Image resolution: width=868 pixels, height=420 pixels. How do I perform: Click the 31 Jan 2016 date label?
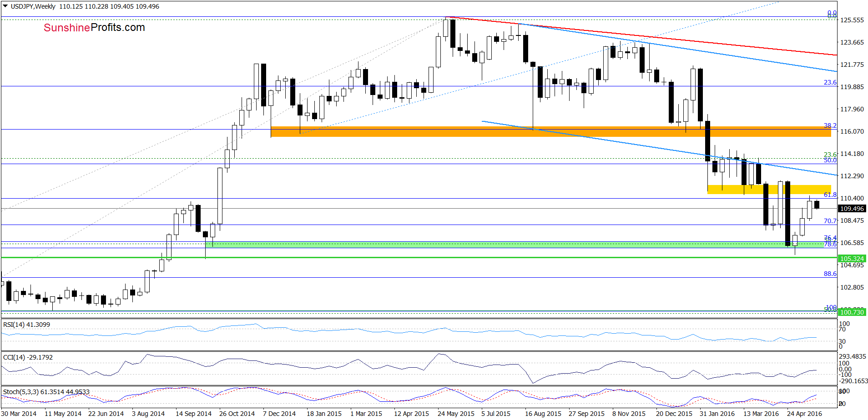click(x=717, y=414)
